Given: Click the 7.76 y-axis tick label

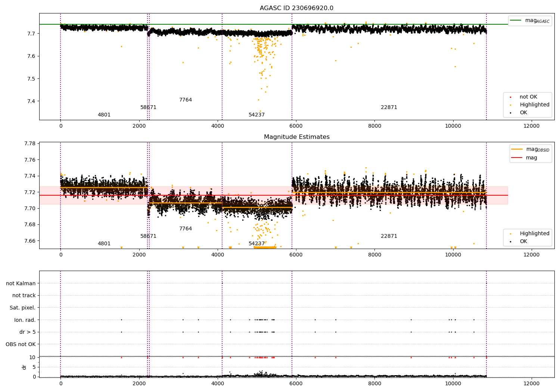Looking at the screenshot, I should pos(29,160).
